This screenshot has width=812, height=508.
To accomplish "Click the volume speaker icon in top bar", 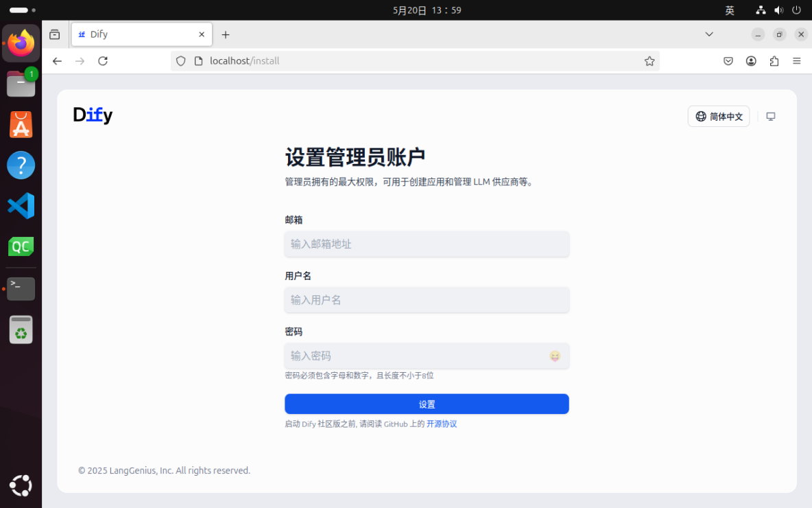I will pos(778,10).
